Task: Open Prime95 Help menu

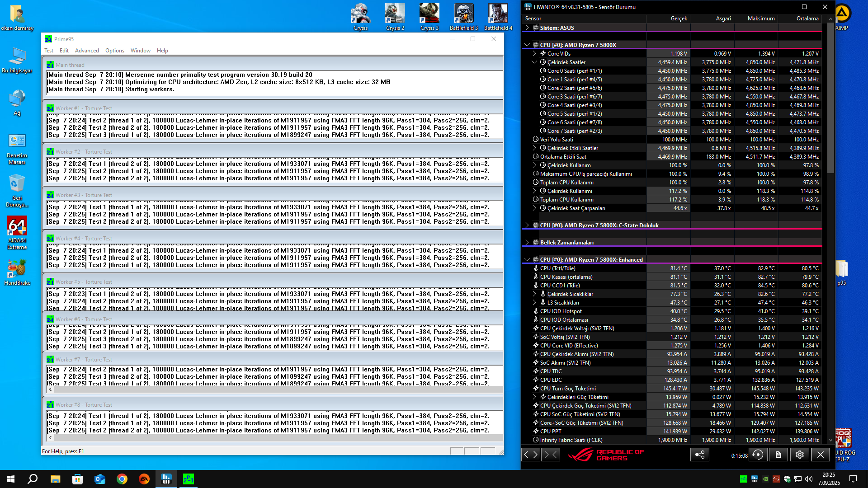Action: [162, 51]
